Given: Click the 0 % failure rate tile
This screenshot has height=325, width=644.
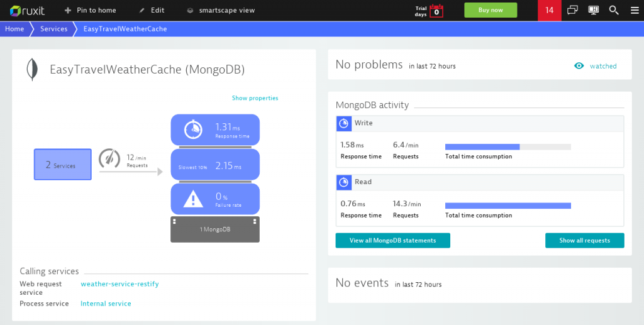Looking at the screenshot, I should (x=215, y=199).
